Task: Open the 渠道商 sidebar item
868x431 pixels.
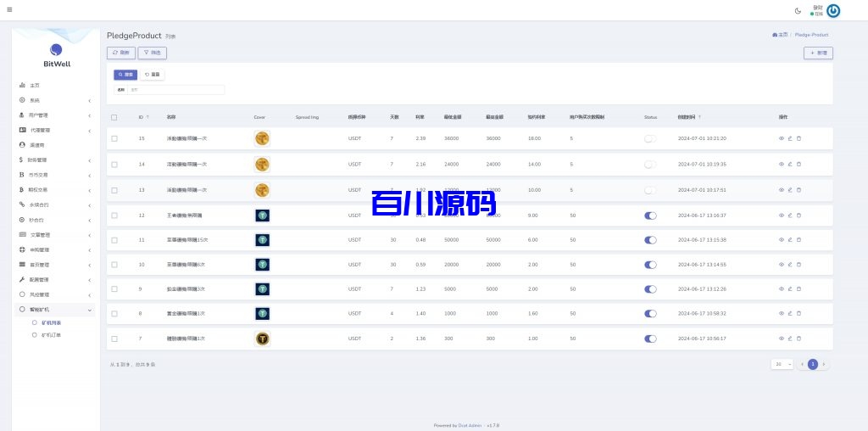Action: click(x=53, y=144)
